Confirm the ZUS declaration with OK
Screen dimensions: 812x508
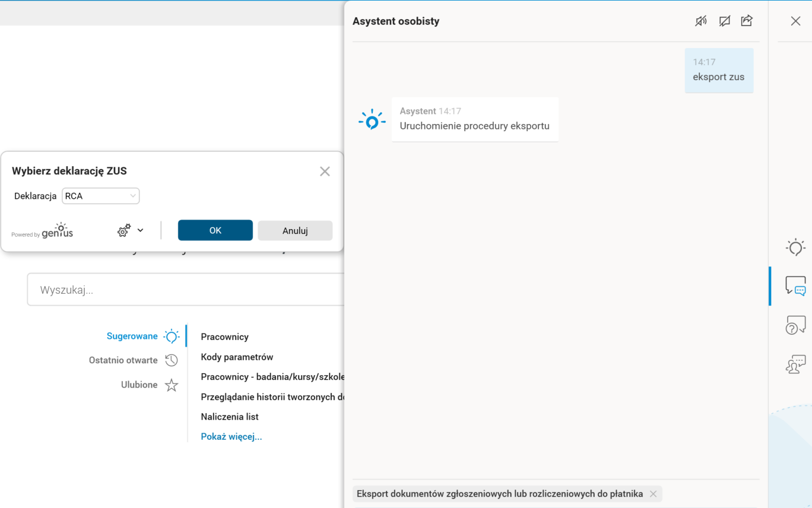(215, 230)
